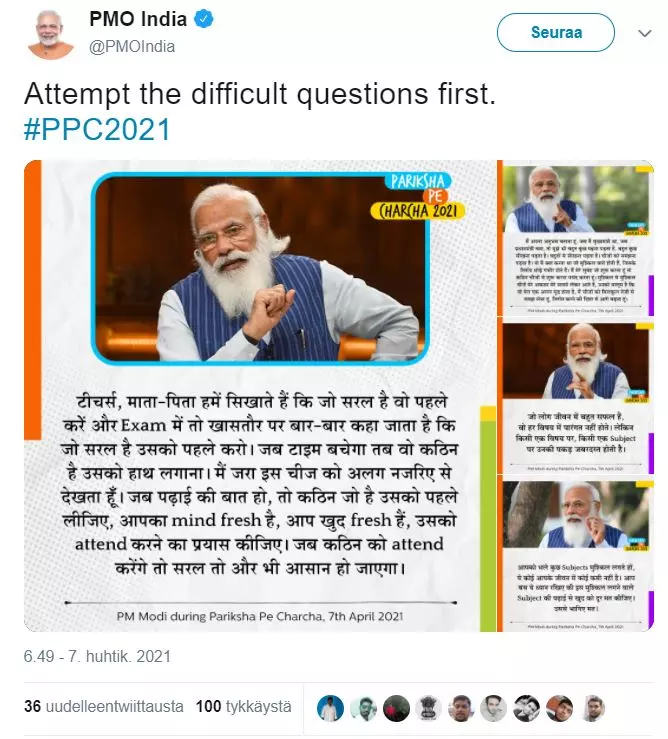This screenshot has width=668, height=739.
Task: Open the national emblem liker avatar
Action: [429, 708]
